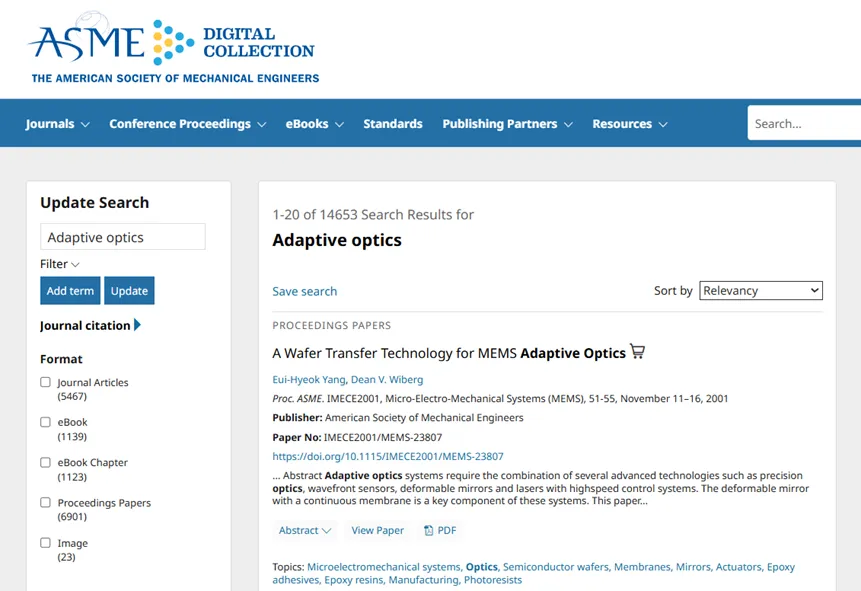Image resolution: width=861 pixels, height=591 pixels.
Task: Open the Save search link
Action: (x=305, y=291)
